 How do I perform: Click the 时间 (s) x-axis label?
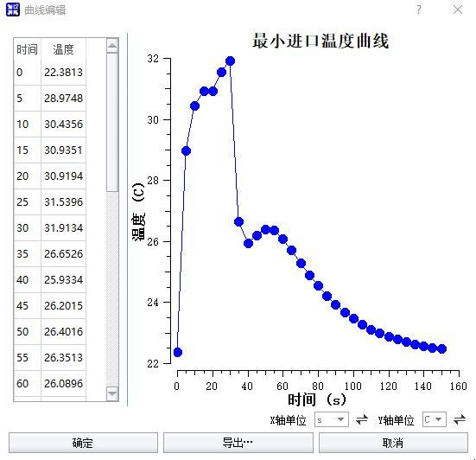(317, 399)
